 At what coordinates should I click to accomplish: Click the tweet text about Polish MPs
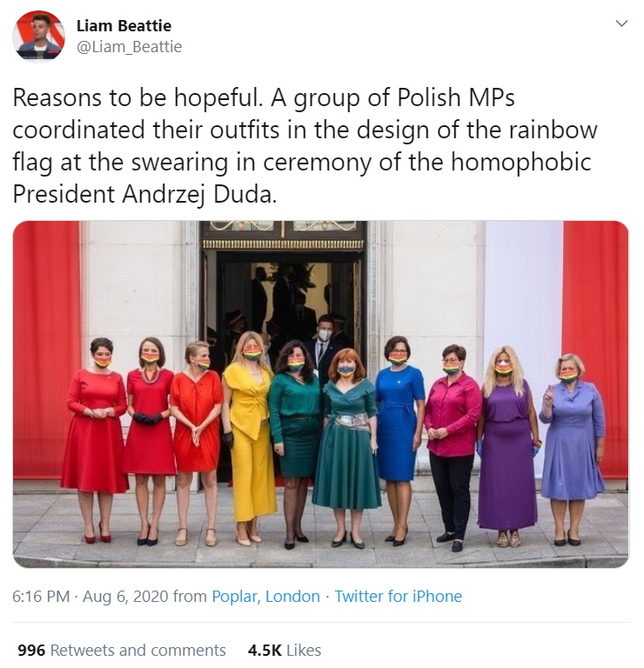(305, 146)
